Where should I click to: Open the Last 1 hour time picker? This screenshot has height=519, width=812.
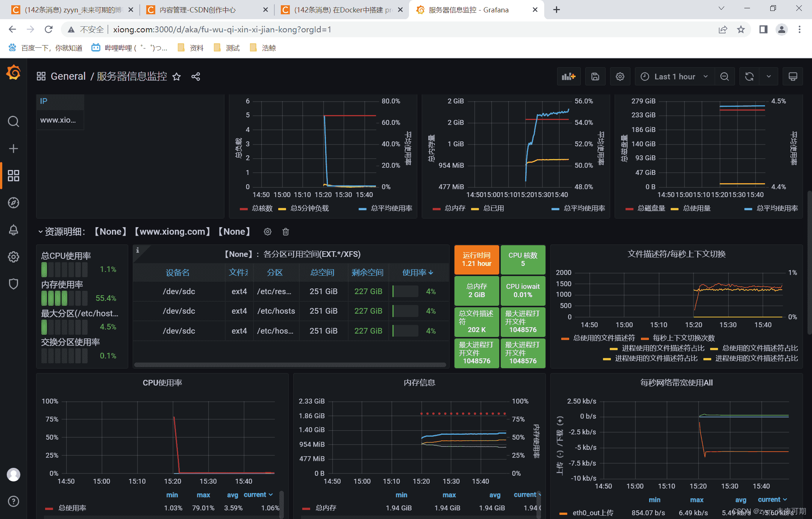click(x=674, y=77)
